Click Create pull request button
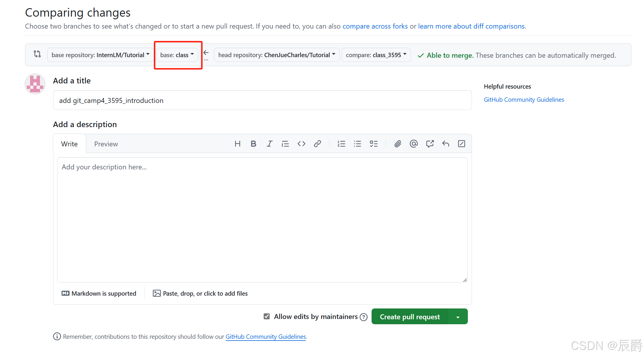The image size is (644, 356). 409,317
